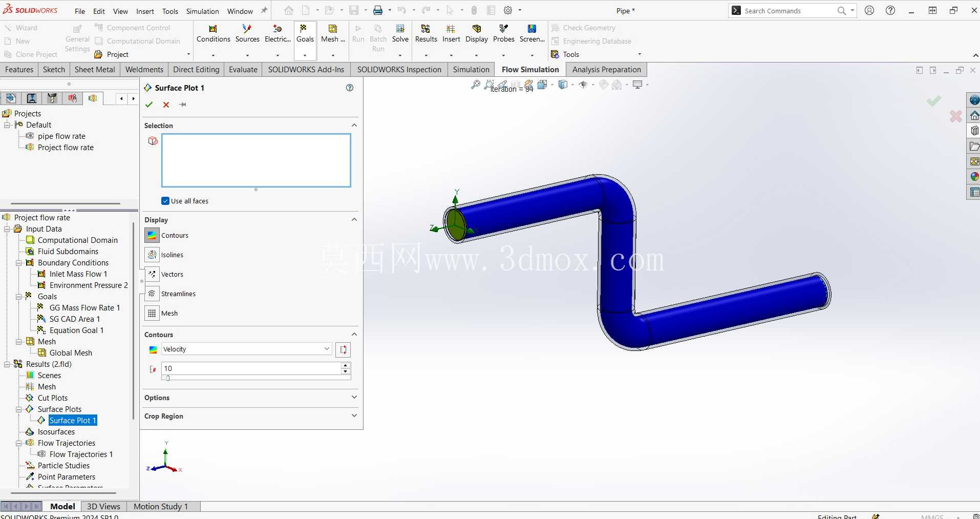Select Flow Trajectories 1 in tree
This screenshot has height=519, width=980.
coord(81,454)
